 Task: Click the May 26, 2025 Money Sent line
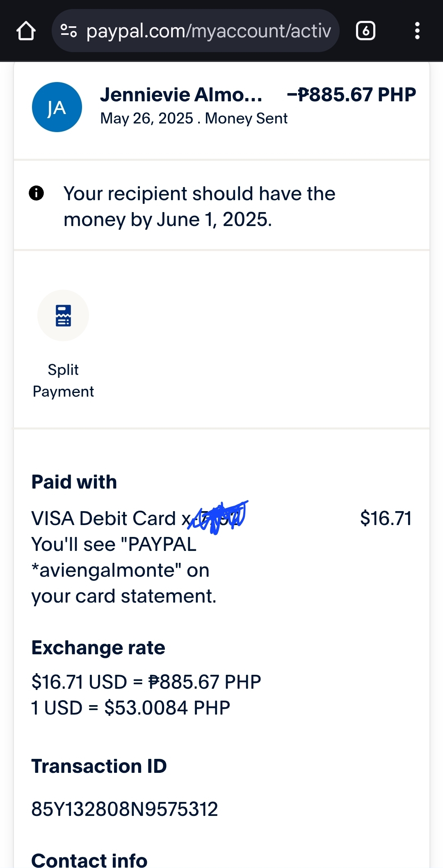pos(194,119)
